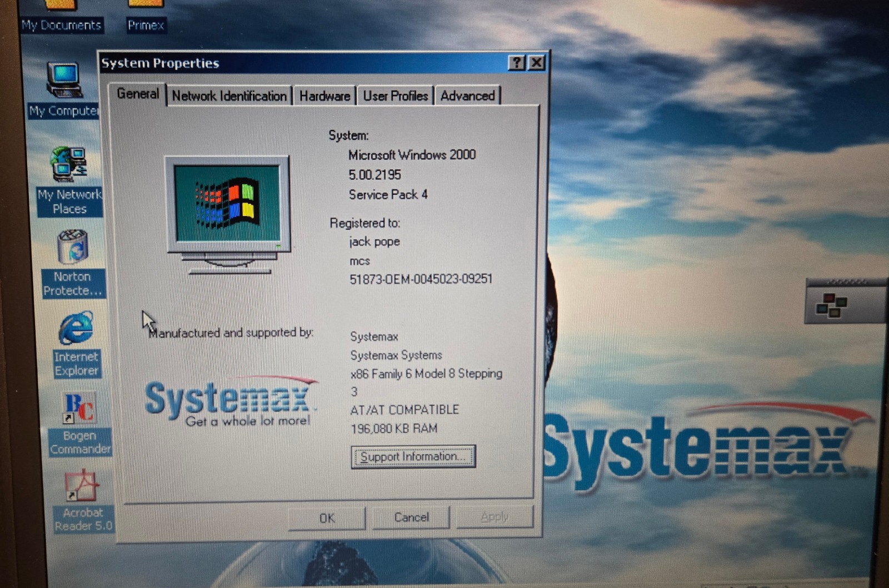Switch to the General tab
The image size is (889, 588).
(138, 94)
